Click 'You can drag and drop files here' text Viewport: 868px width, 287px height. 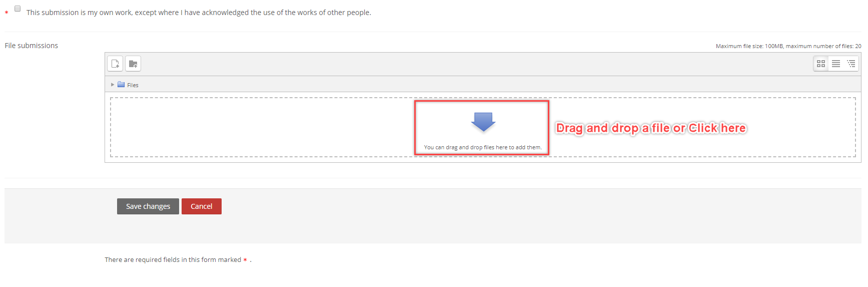[x=483, y=147]
